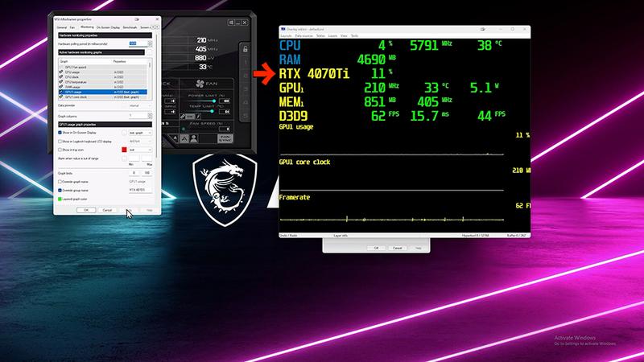Image resolution: width=644 pixels, height=362 pixels.
Task: Toggle Show in On-Screen Display checkbox
Action: (x=60, y=131)
